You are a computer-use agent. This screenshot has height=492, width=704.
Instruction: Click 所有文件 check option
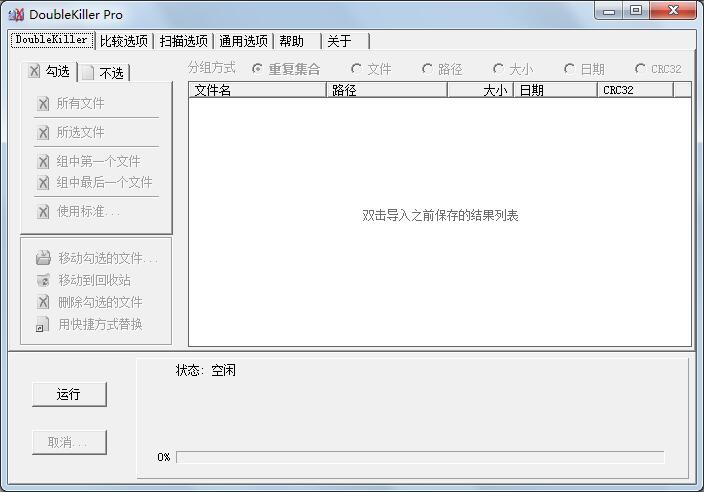[x=71, y=104]
